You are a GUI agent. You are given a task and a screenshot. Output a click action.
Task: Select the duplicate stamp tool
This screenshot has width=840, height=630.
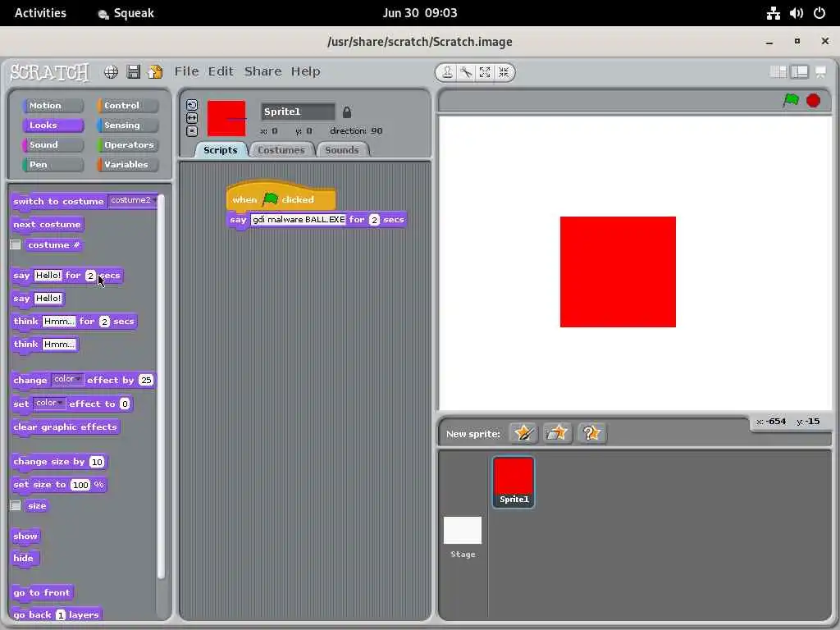coord(447,72)
